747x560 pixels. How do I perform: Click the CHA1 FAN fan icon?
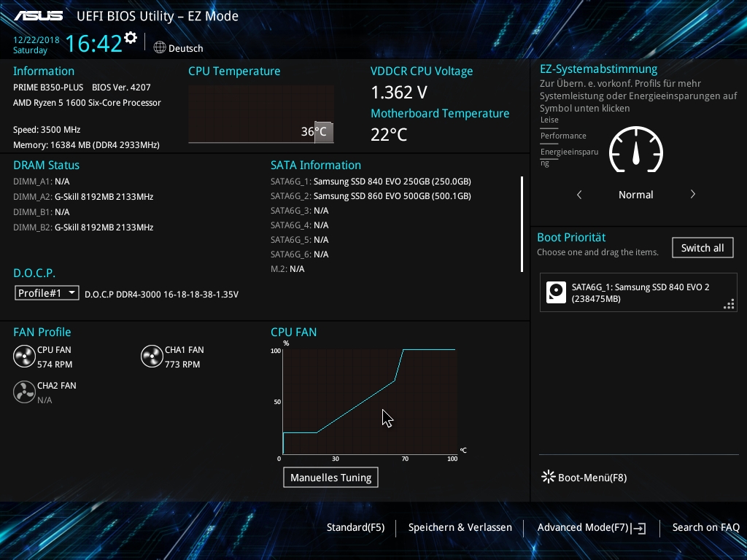[152, 356]
